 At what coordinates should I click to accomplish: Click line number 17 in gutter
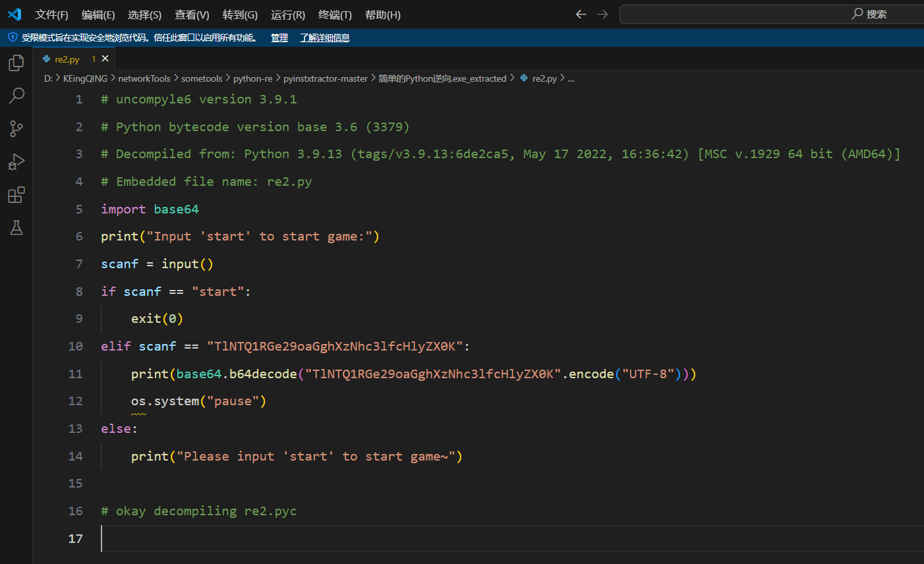[76, 538]
